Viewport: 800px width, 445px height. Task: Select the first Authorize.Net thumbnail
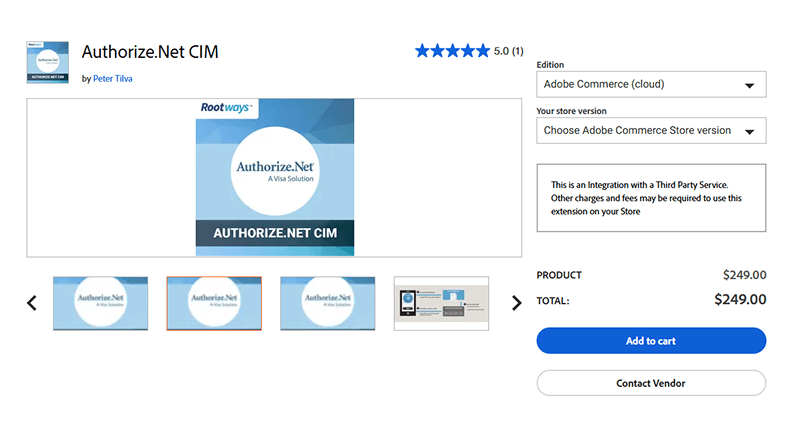(101, 304)
